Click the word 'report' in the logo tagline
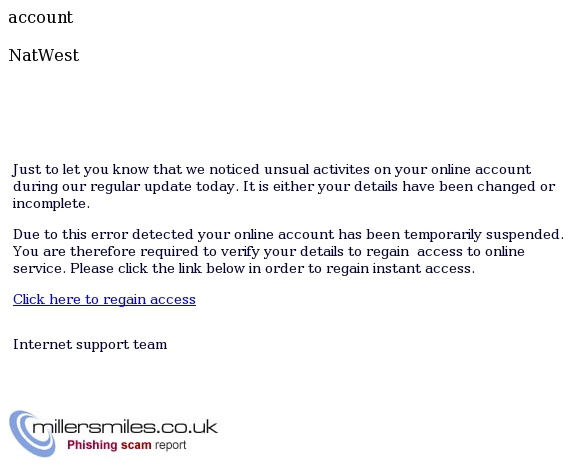 point(171,445)
